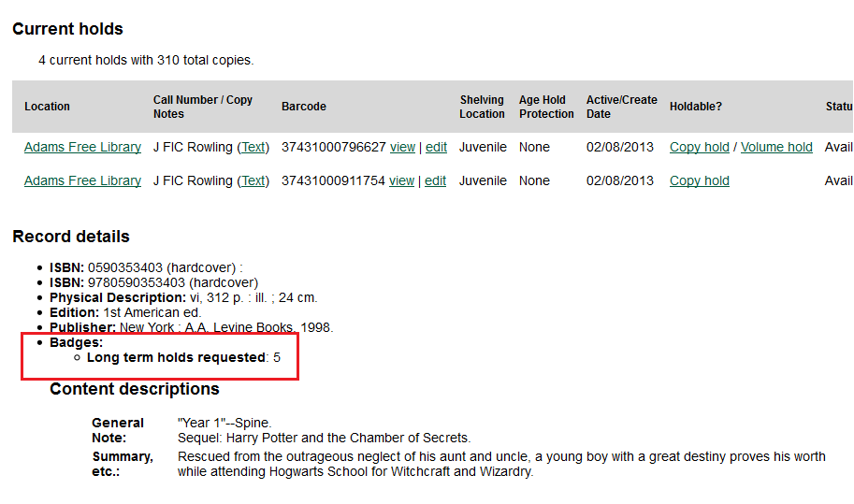Place a Copy hold on second row item
The image size is (854, 504).
(700, 180)
